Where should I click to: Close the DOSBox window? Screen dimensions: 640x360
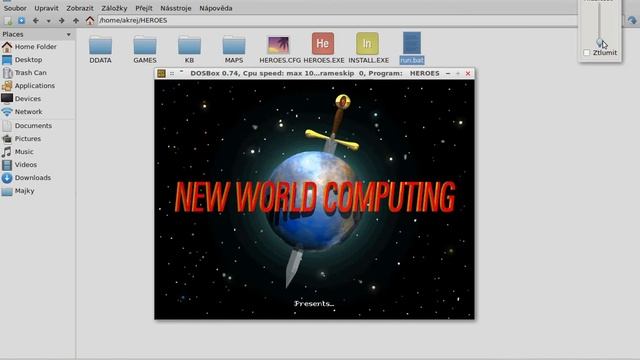468,73
